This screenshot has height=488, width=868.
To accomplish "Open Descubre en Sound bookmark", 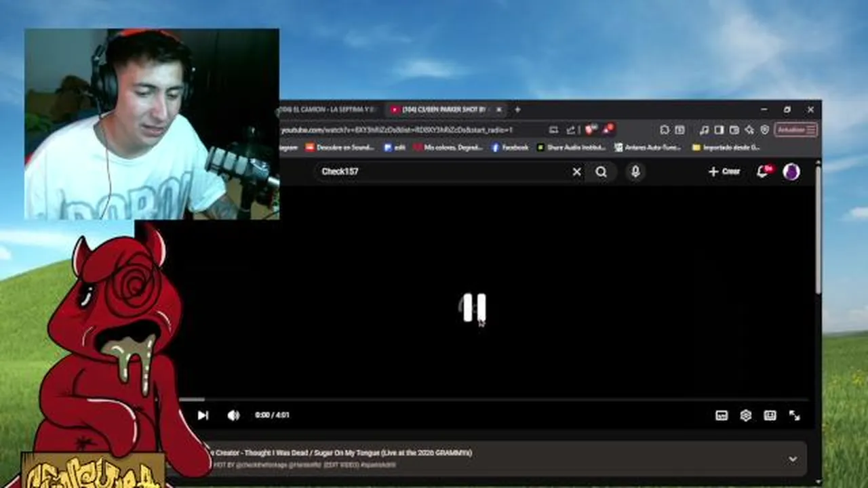I will point(340,147).
